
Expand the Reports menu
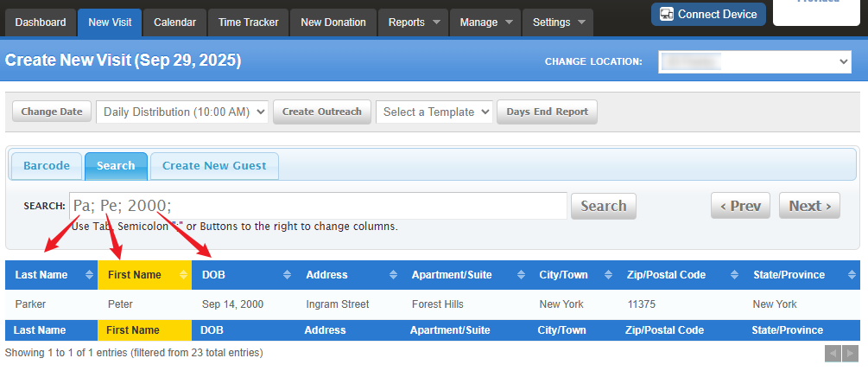pos(414,22)
